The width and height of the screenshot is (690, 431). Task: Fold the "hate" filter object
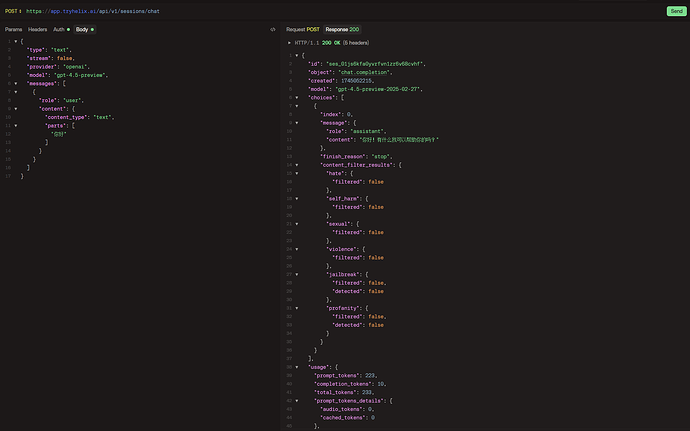pos(297,173)
